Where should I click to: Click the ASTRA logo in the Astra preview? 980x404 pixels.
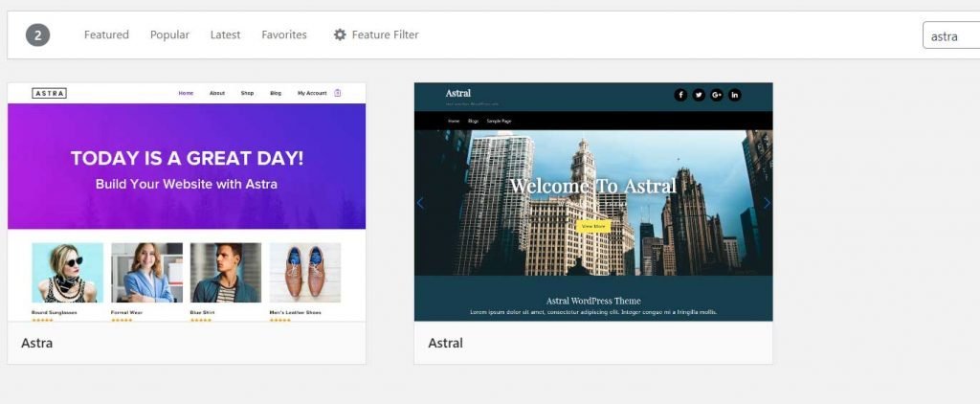click(x=49, y=93)
